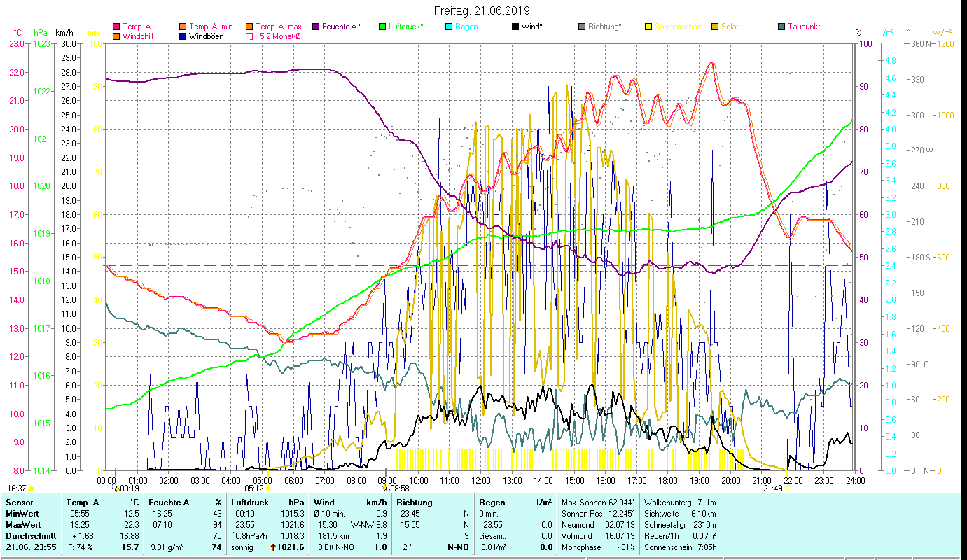Click the Regen column header
967x560 pixels.
point(492,503)
